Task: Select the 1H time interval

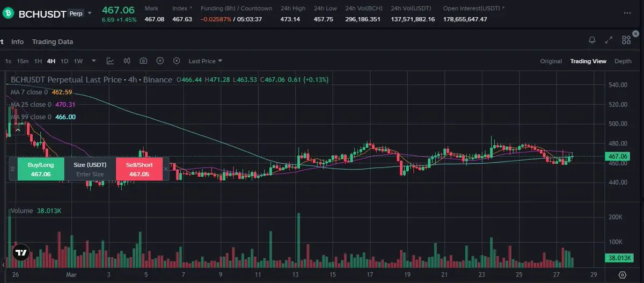Action: pyautogui.click(x=38, y=61)
